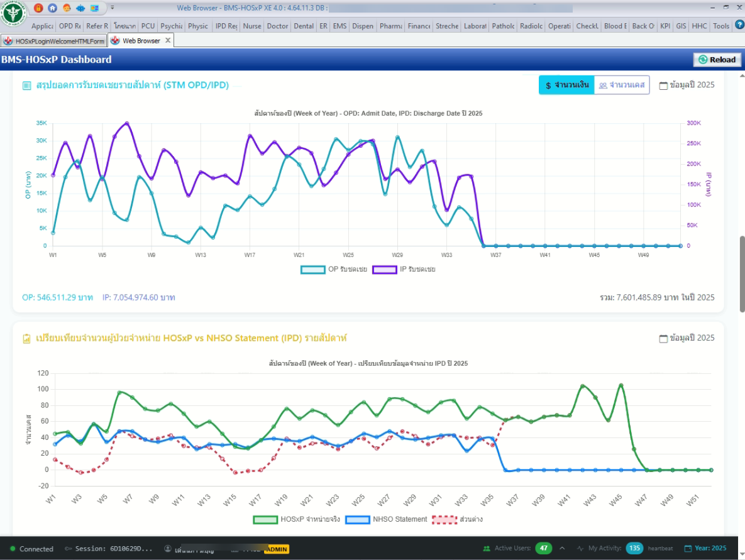Viewport: 745px width, 560px height.
Task: Click the user face icon in quick access toolbar
Action: pyautogui.click(x=67, y=8)
